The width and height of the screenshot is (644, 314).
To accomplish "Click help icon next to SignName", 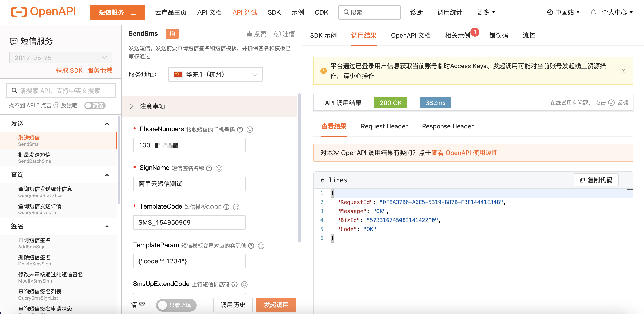I will coord(209,168).
